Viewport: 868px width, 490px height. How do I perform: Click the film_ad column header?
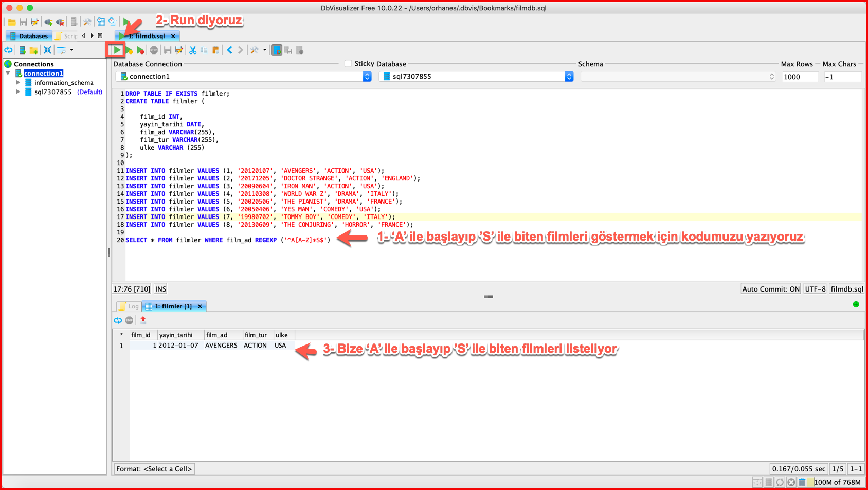[223, 335]
